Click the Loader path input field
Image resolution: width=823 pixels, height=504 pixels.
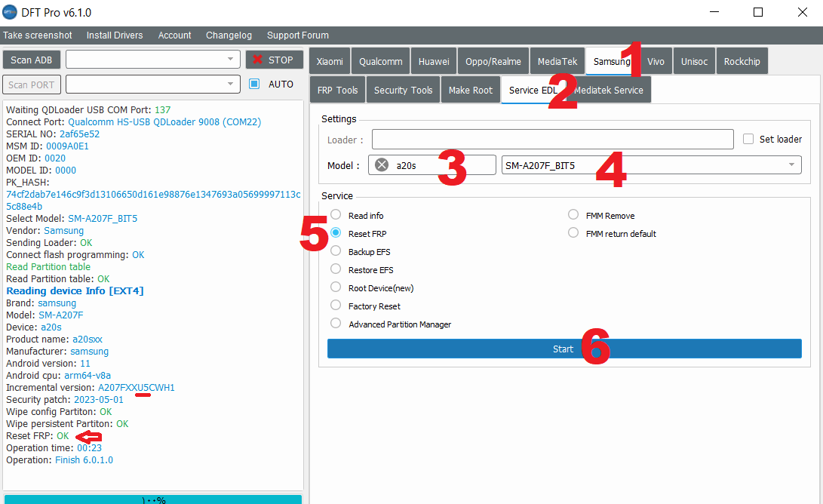coord(552,139)
